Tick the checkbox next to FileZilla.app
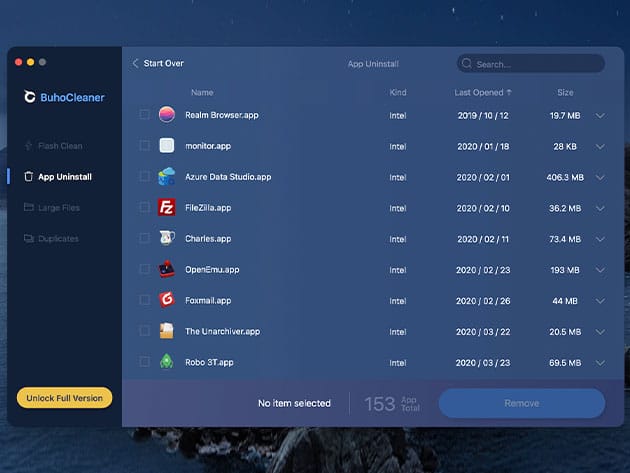 coord(144,208)
